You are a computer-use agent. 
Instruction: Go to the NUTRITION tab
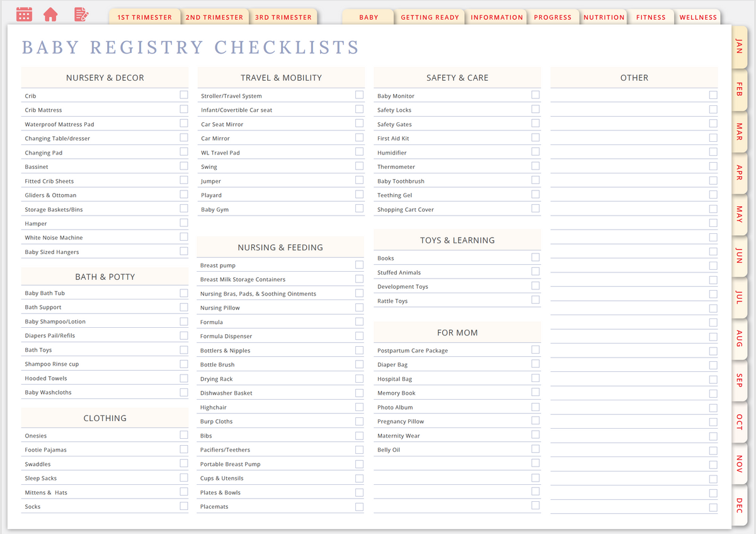pos(604,17)
